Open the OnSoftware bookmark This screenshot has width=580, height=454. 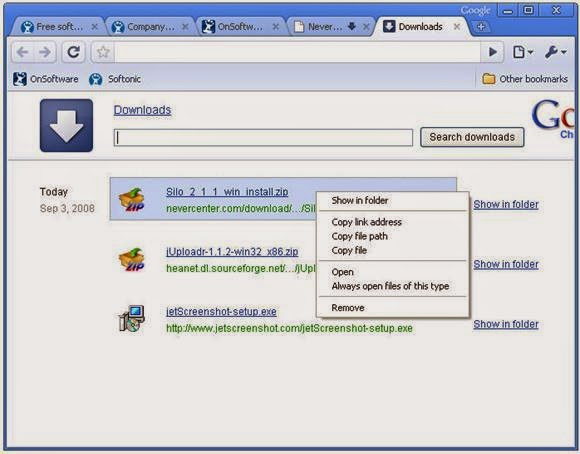pos(45,79)
